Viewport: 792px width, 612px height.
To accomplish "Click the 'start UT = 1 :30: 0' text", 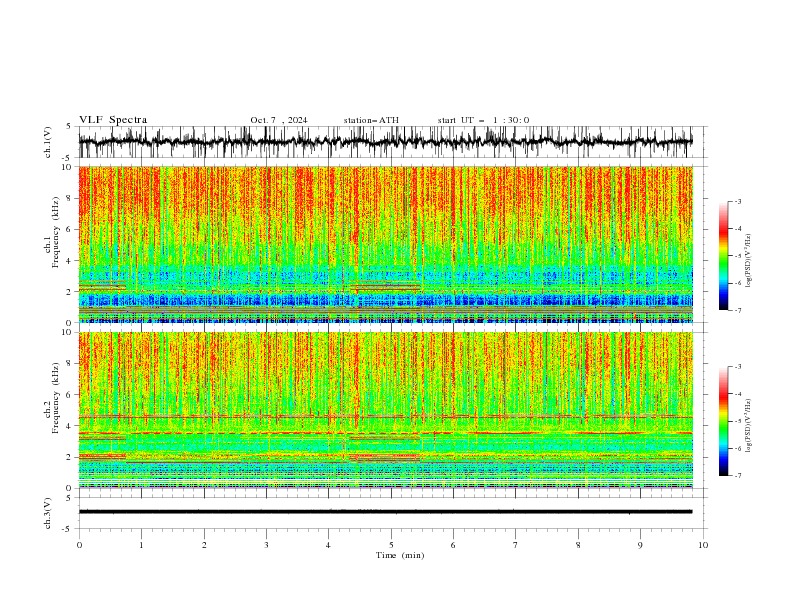I will [483, 120].
